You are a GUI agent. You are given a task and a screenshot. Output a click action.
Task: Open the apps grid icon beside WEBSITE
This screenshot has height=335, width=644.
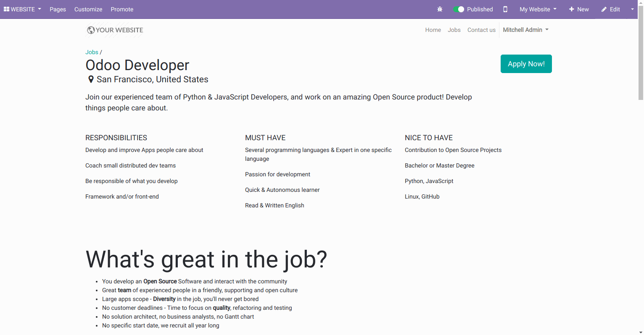[7, 9]
